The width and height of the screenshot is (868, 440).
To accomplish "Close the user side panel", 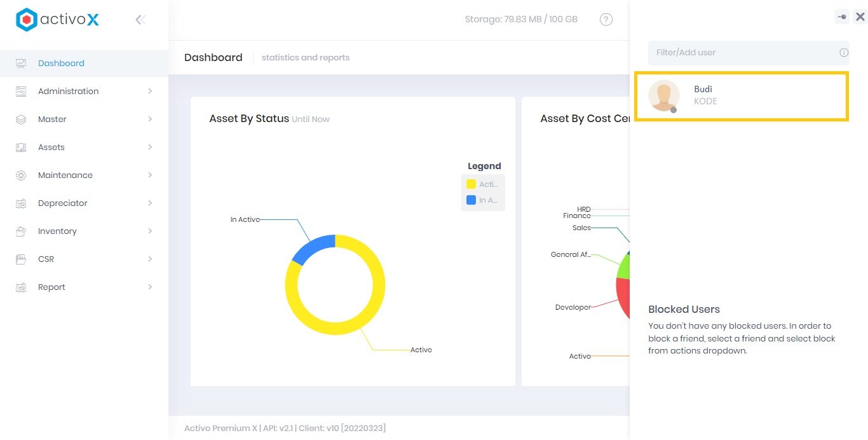I will pos(860,17).
